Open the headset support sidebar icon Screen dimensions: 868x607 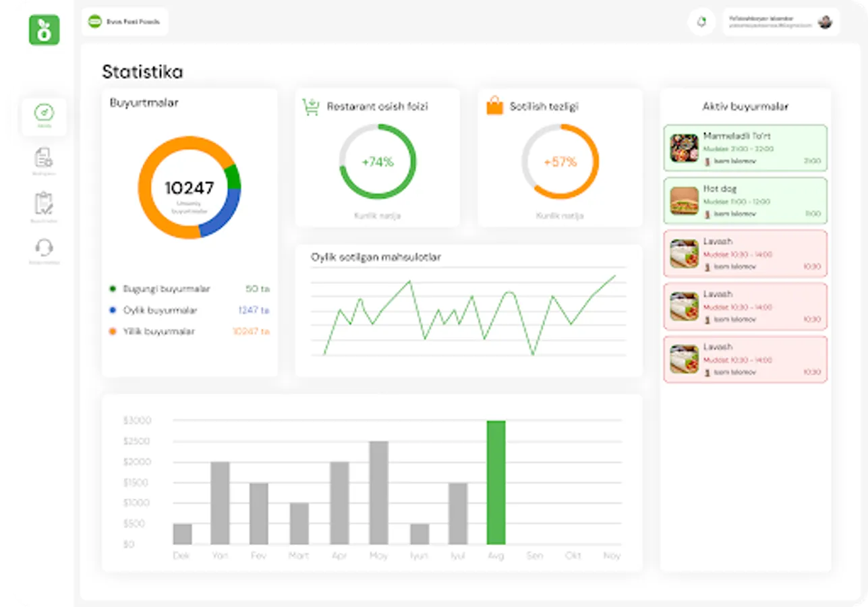coord(44,248)
